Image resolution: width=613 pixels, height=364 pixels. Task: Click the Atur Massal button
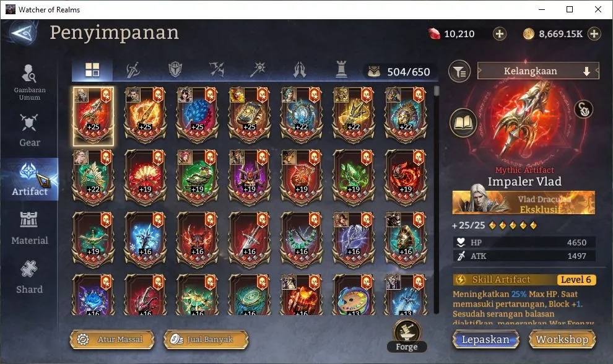pos(112,339)
